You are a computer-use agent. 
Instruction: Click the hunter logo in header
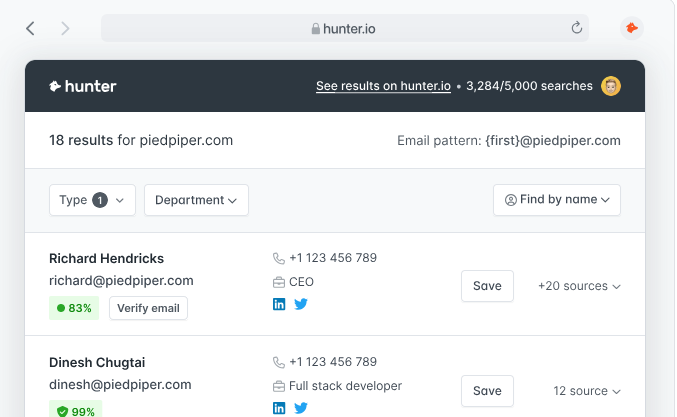[83, 86]
